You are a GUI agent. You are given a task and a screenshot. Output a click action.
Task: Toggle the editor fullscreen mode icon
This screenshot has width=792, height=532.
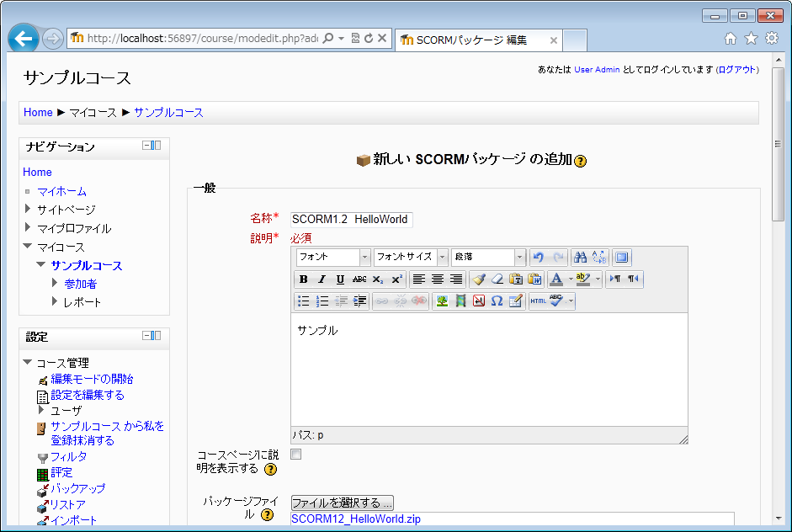621,258
